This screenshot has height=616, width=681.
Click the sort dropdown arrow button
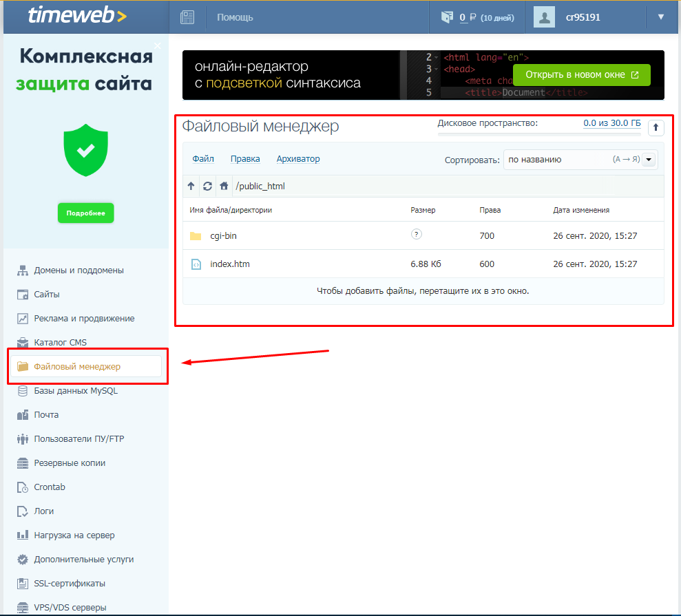pos(649,159)
